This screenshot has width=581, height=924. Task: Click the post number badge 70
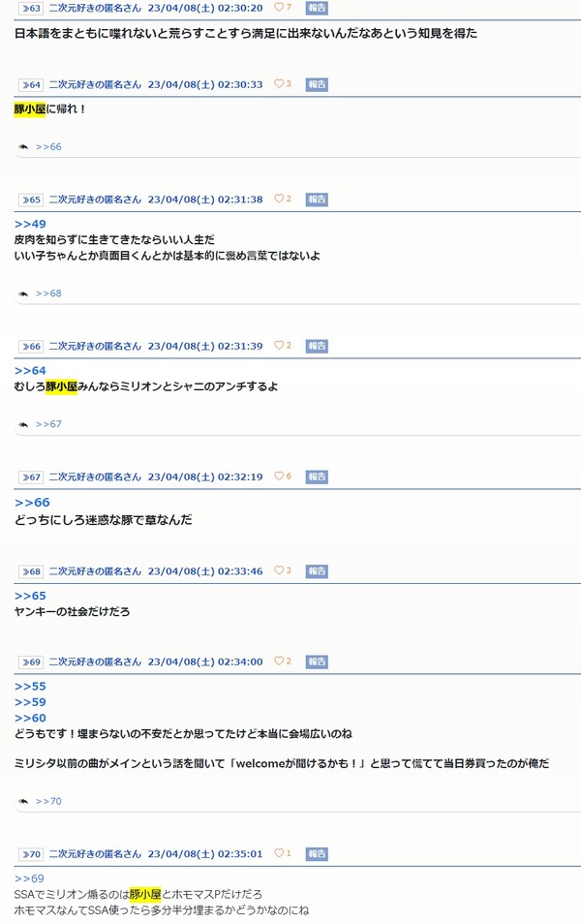pyautogui.click(x=31, y=854)
